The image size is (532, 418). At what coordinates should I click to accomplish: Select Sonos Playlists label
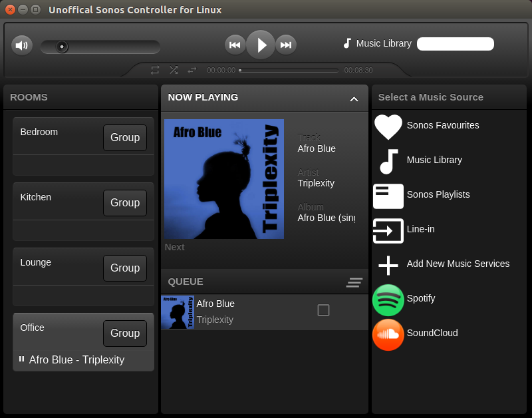tap(438, 194)
